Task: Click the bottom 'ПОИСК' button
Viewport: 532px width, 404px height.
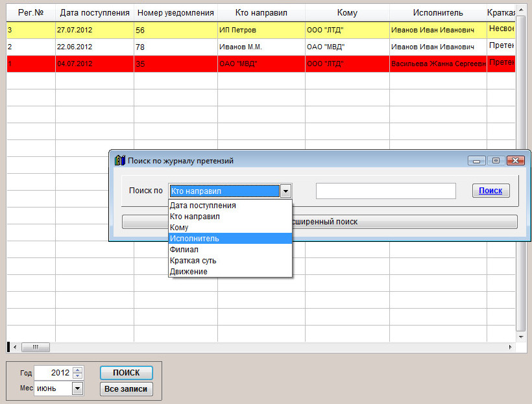Action: (x=127, y=373)
